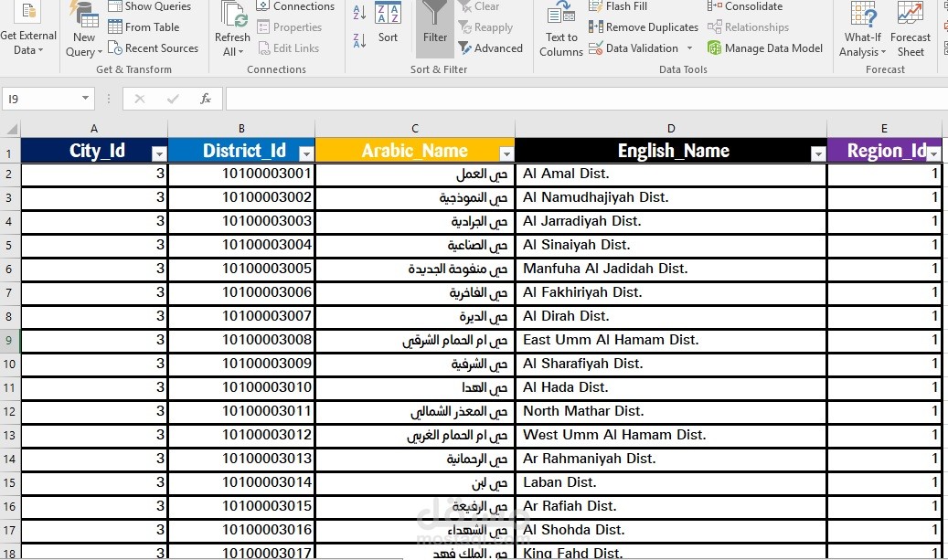Click the Refresh All button
This screenshot has width=948, height=560.
(x=232, y=29)
